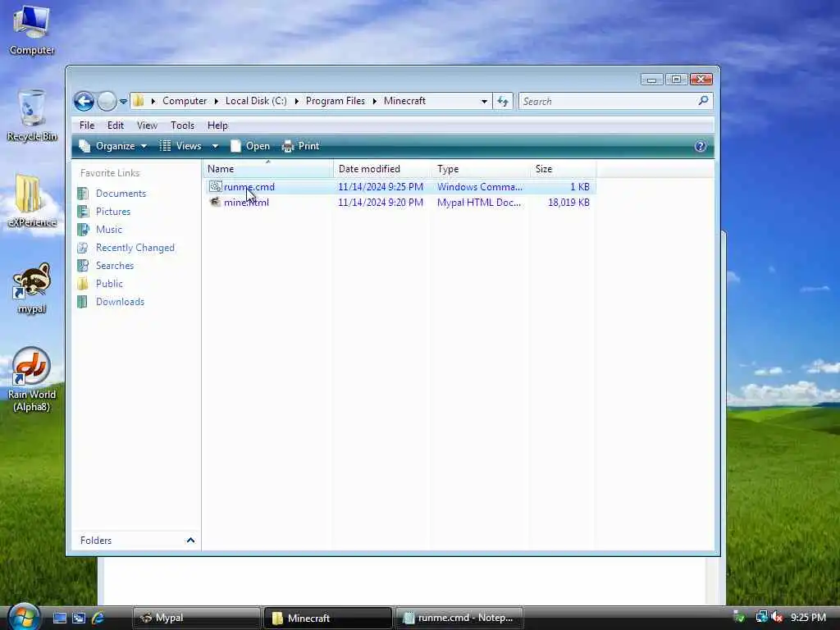Click Open in the toolbar
The width and height of the screenshot is (840, 630).
point(250,146)
